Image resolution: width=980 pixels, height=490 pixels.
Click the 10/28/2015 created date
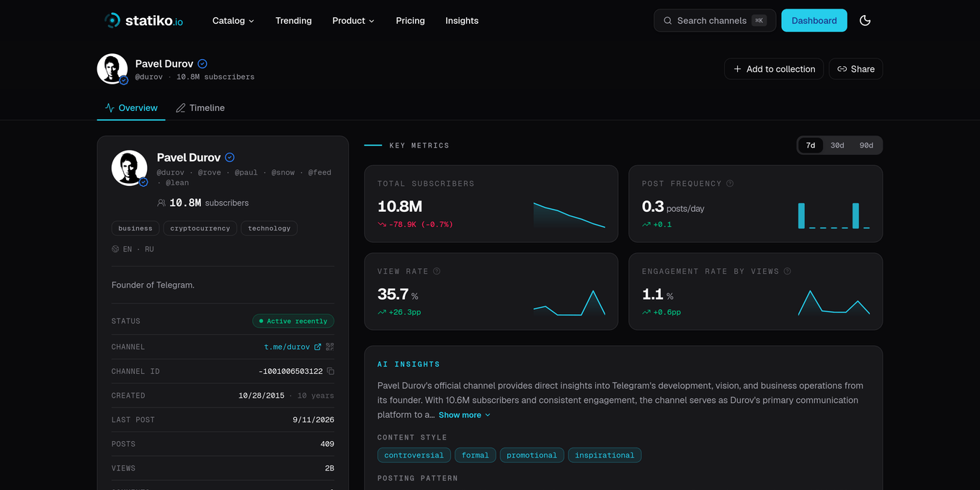(x=262, y=396)
